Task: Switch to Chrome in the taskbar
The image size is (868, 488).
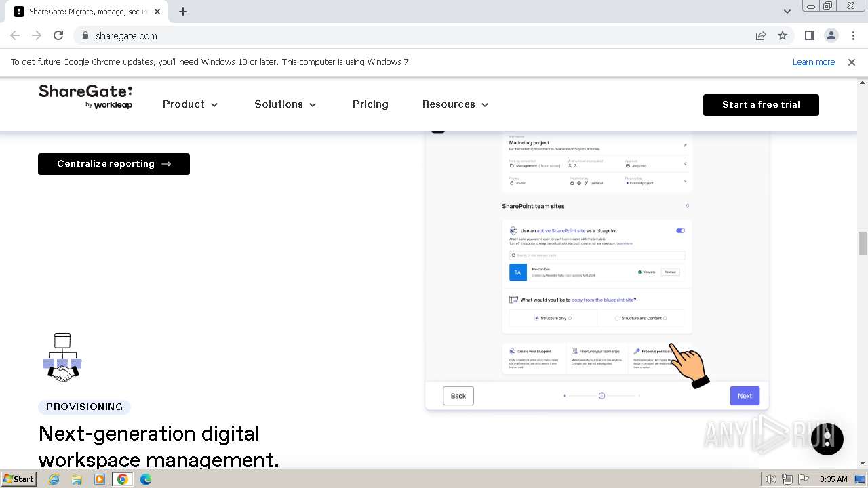Action: [123, 479]
